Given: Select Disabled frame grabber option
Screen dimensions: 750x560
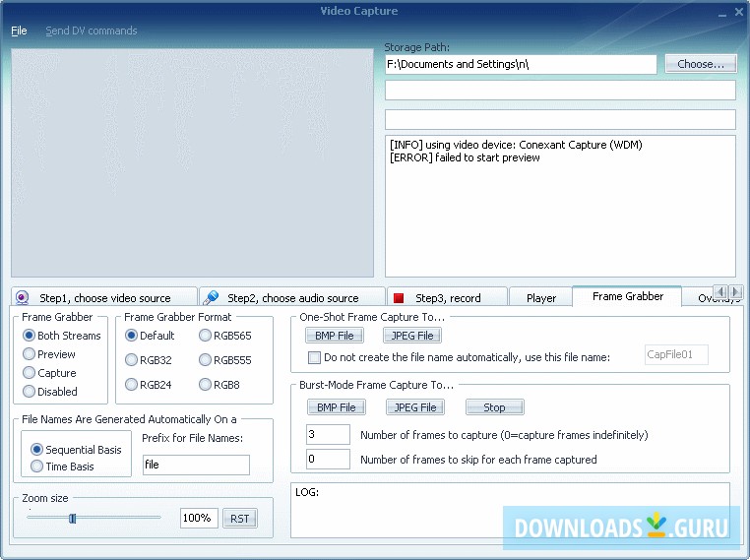Looking at the screenshot, I should click(50, 392).
